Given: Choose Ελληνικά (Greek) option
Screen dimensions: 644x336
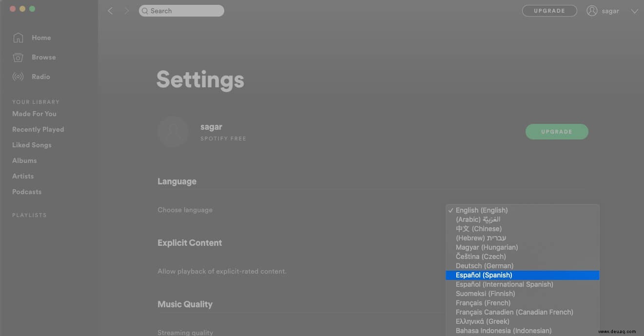Looking at the screenshot, I should tap(523, 321).
